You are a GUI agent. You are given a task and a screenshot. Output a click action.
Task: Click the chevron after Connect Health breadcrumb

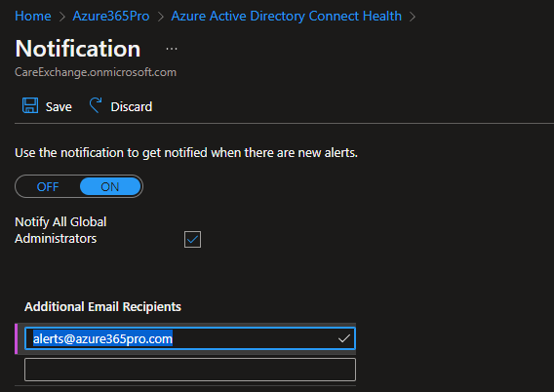(413, 17)
